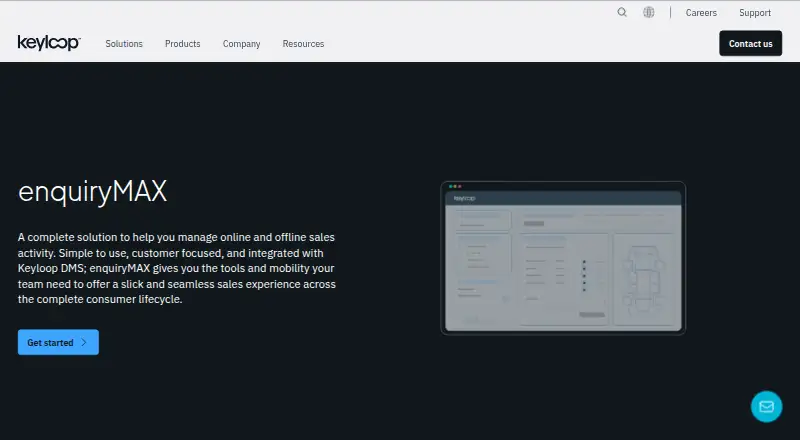Click the enquiryMAX heading

(x=92, y=192)
